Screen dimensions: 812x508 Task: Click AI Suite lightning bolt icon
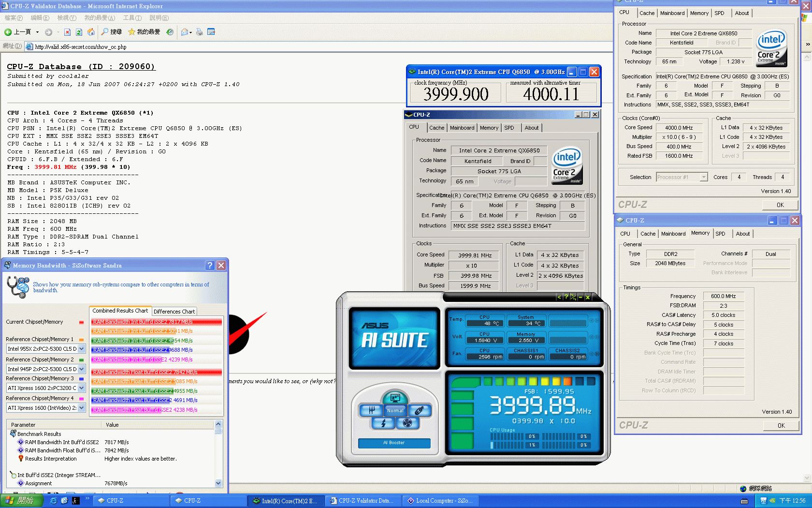point(383,423)
